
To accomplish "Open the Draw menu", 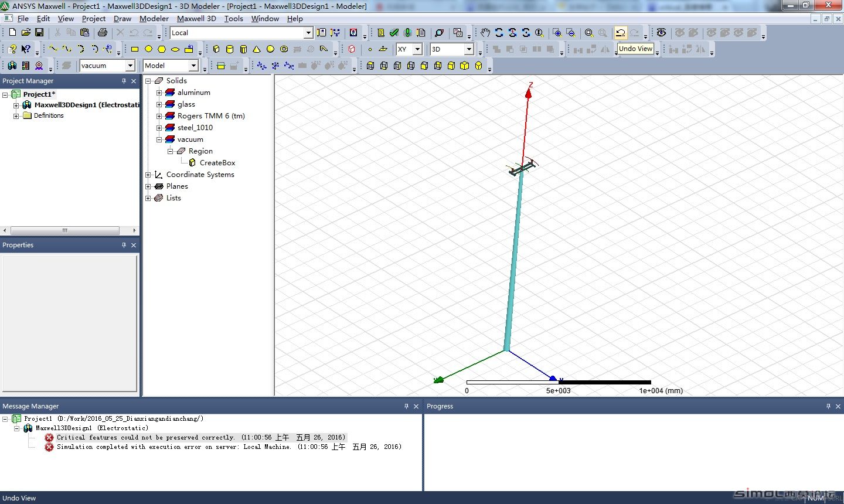I will [122, 19].
